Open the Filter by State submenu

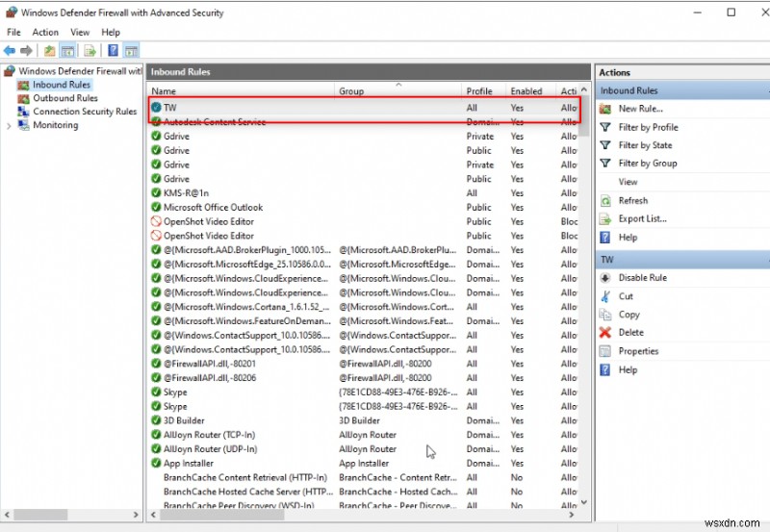tap(645, 145)
